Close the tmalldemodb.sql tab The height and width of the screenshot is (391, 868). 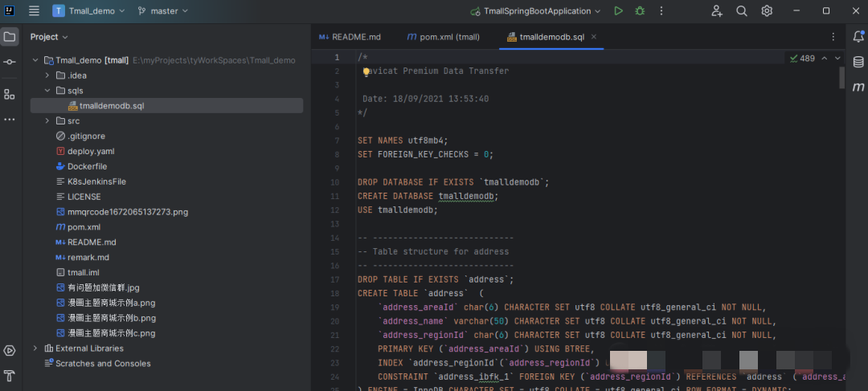(594, 37)
